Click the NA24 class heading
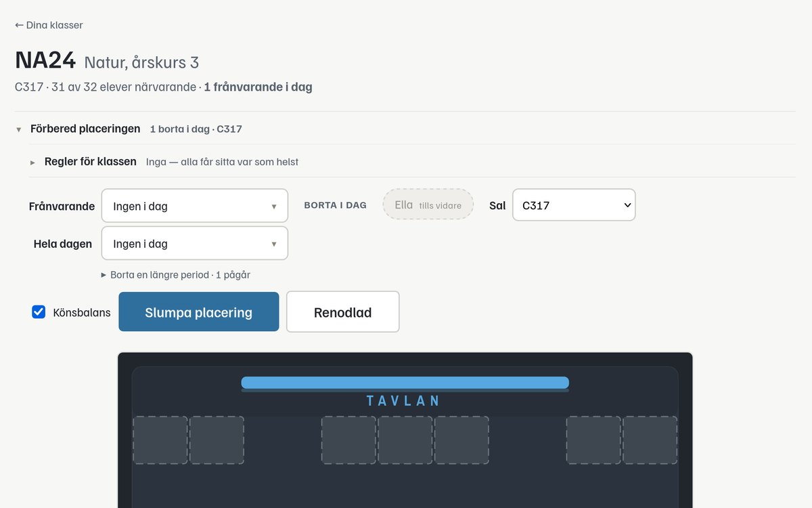The width and height of the screenshot is (812, 508). 45,60
